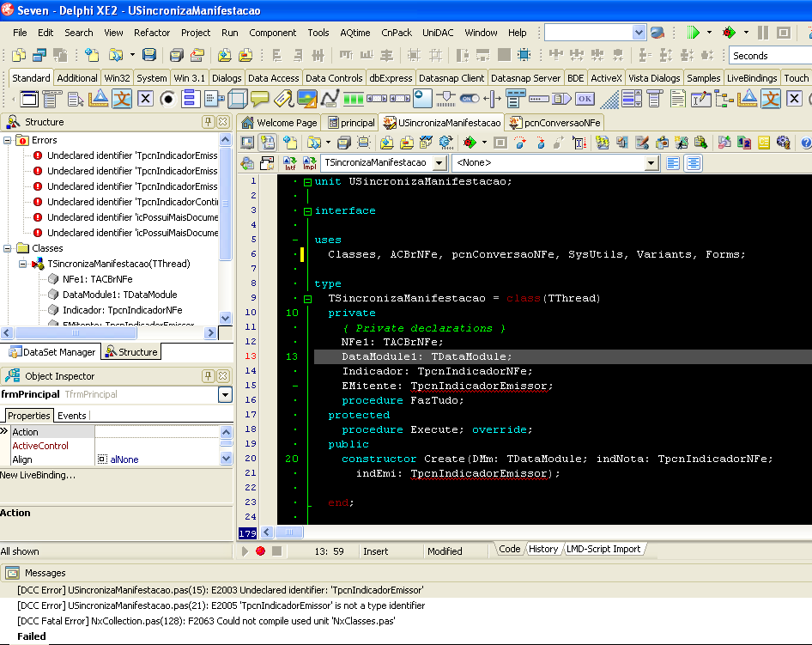This screenshot has width=812, height=645.
Task: Pin the Object Inspector panel
Action: tap(209, 375)
